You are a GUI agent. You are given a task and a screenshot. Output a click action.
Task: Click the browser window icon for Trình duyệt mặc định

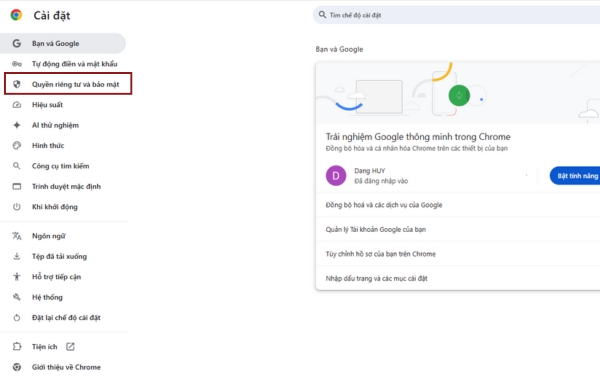[16, 186]
